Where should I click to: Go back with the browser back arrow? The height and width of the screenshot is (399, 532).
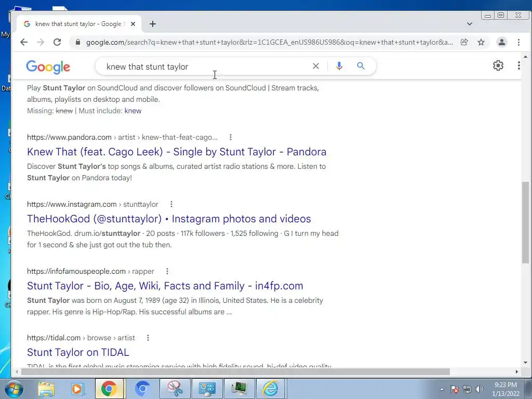24,42
